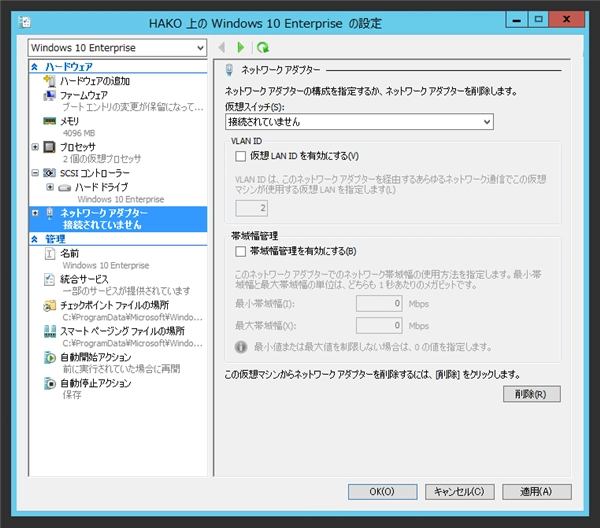The height and width of the screenshot is (528, 600).
Task: Click the キャンセル(C) button
Action: (x=460, y=492)
